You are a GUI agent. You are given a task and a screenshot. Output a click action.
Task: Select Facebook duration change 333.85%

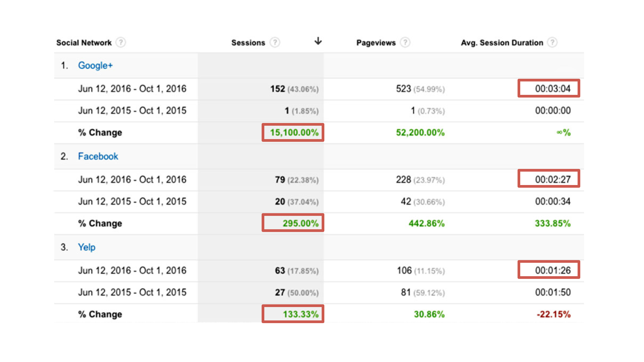(553, 223)
